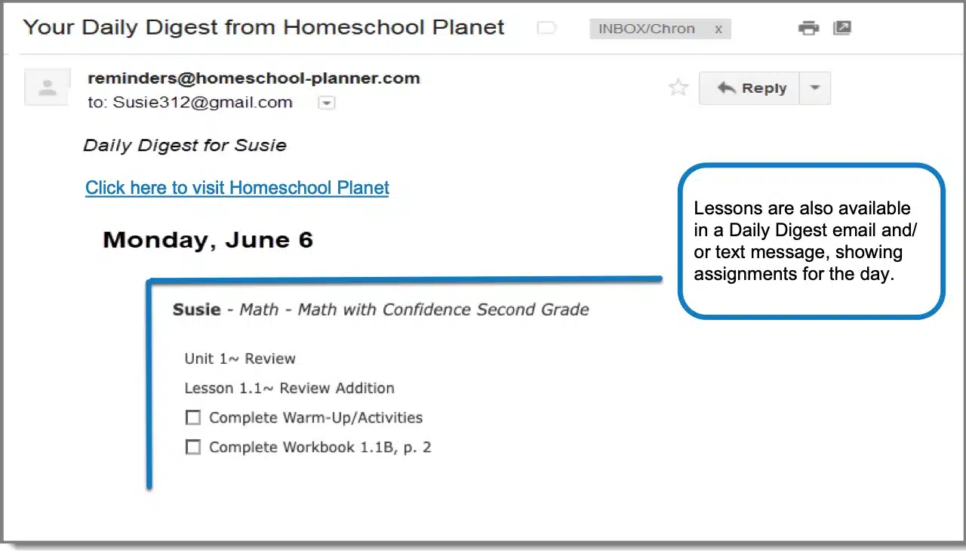
Task: Open the email in a new window
Action: coord(841,29)
